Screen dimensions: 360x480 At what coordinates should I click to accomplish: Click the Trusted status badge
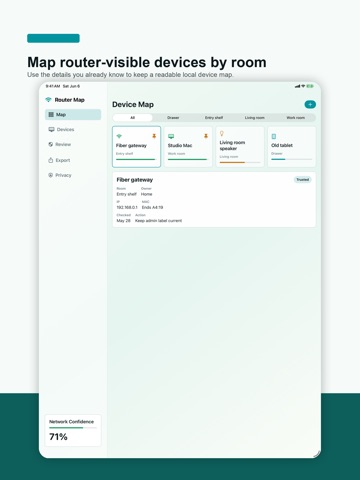303,180
